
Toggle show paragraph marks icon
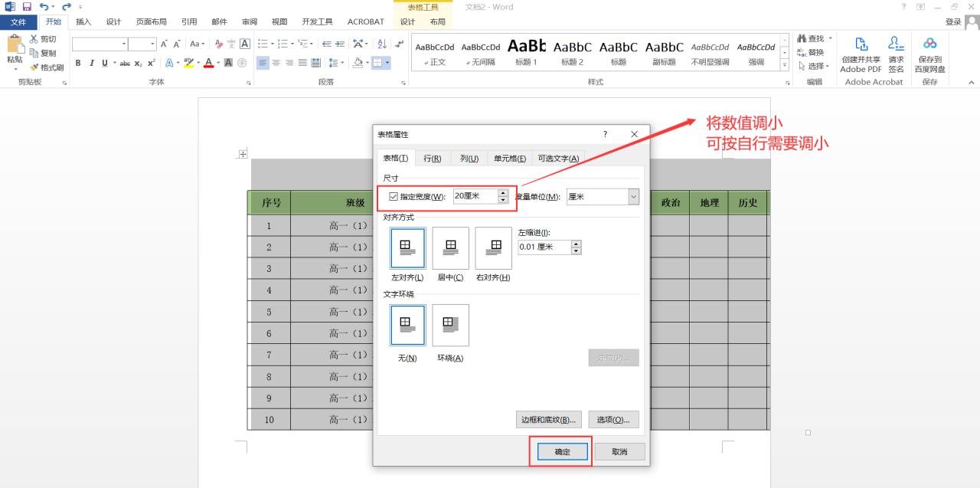400,44
